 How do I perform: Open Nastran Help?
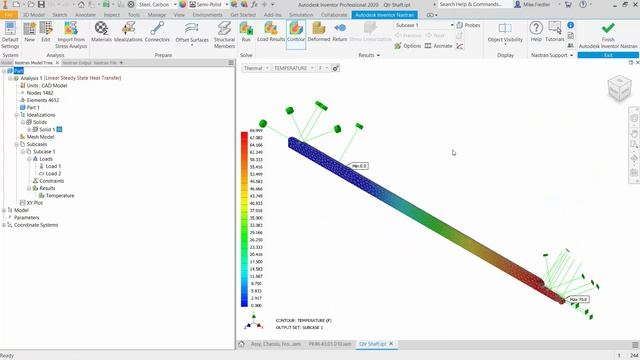(536, 32)
